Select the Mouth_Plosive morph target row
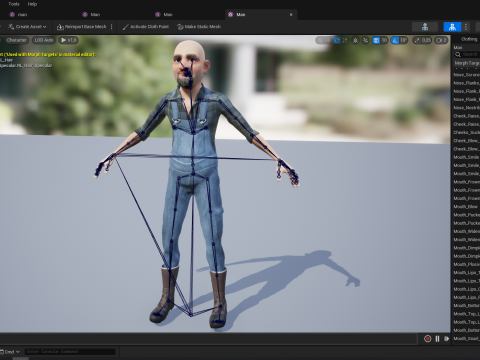Image resolution: width=480 pixels, height=360 pixels. 466,264
